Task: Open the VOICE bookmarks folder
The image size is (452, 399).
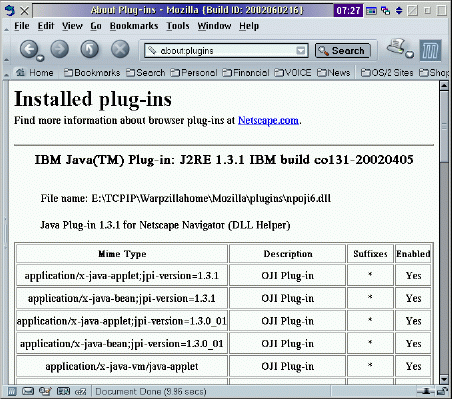Action: [293, 72]
